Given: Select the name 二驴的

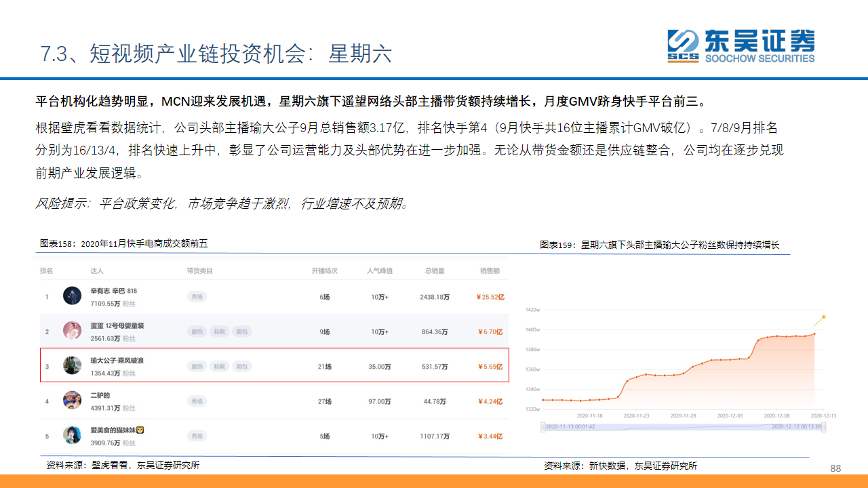Looking at the screenshot, I should pos(100,395).
